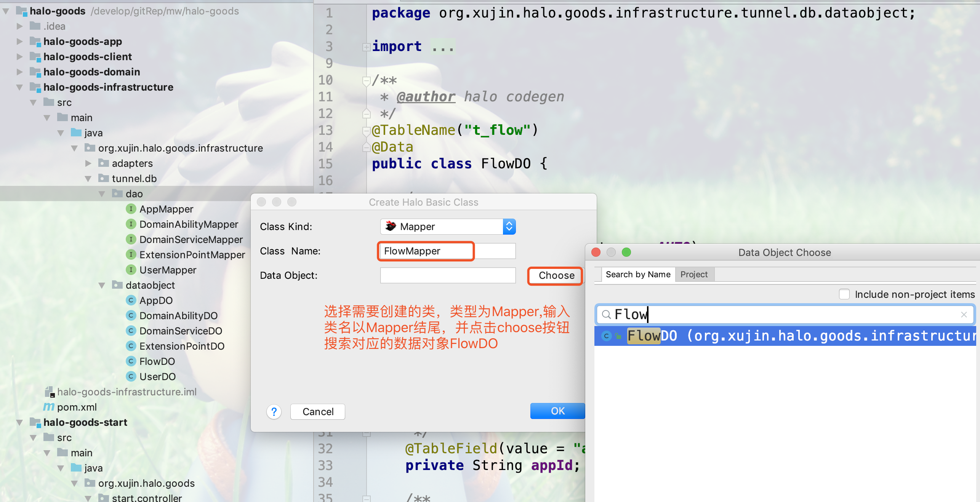Screen dimensions: 980x502
Task: Click the Choose button for Data Object
Action: point(555,275)
